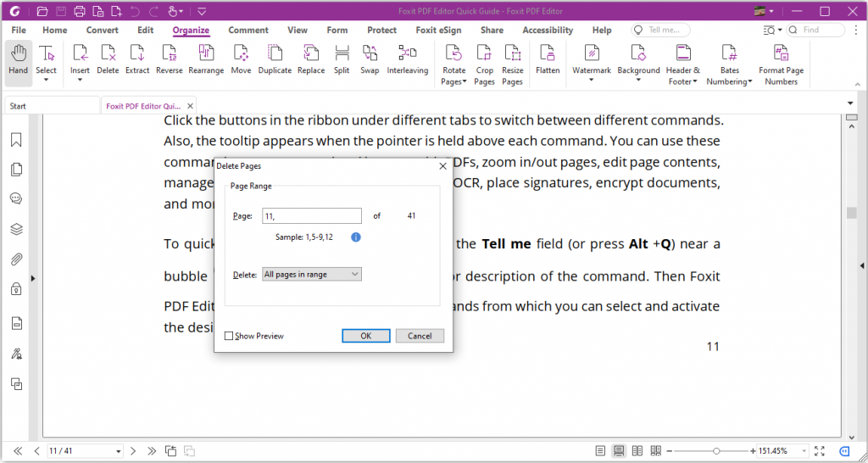Open the page number dropdown
The image size is (868, 463).
pos(119,451)
